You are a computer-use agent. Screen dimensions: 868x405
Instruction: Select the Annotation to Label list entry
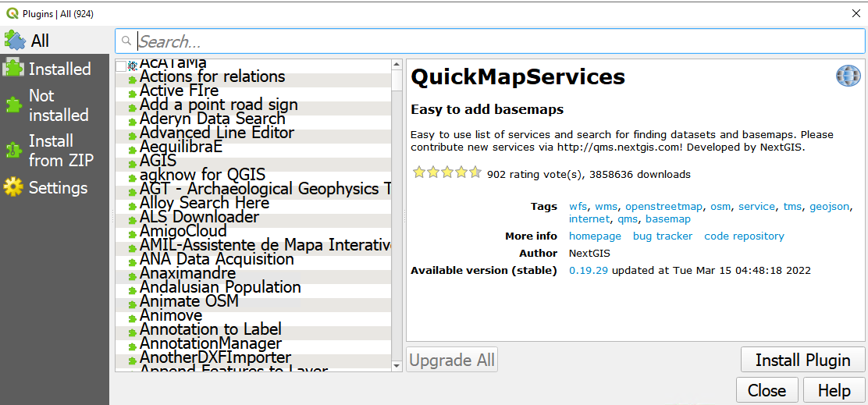[x=253, y=329]
